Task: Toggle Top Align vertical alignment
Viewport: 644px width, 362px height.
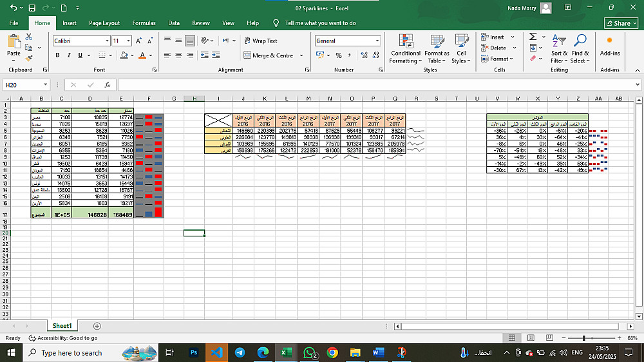Action: tap(167, 41)
